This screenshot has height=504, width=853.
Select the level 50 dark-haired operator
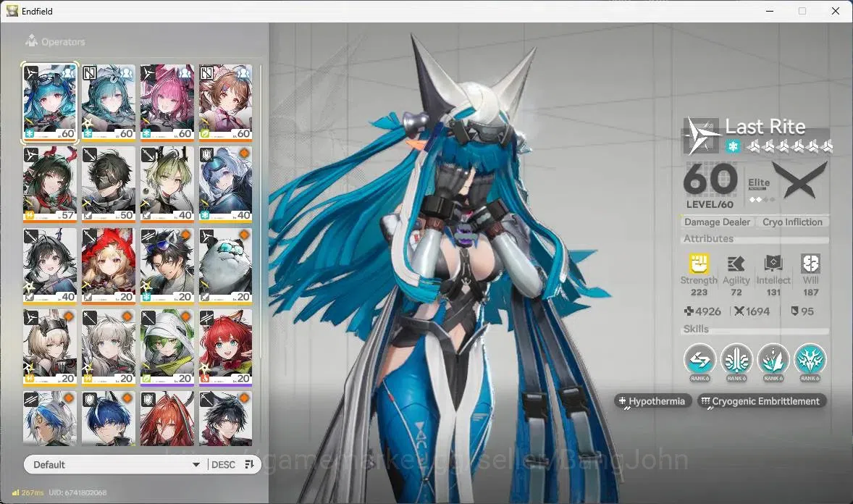(109, 184)
